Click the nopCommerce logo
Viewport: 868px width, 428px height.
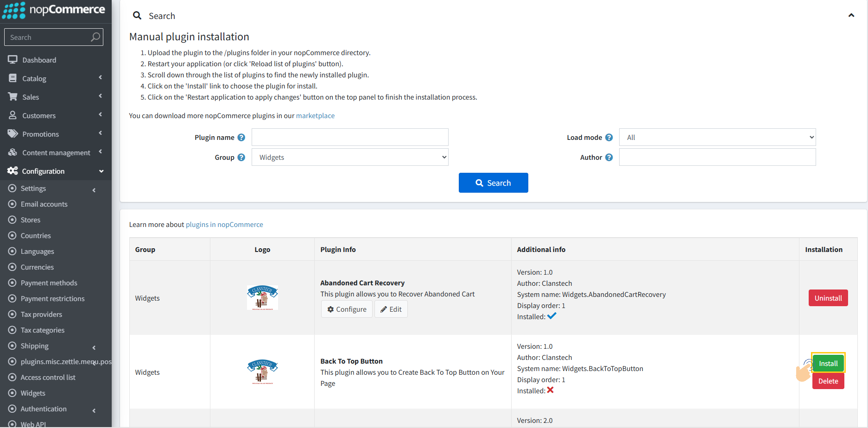(x=54, y=10)
